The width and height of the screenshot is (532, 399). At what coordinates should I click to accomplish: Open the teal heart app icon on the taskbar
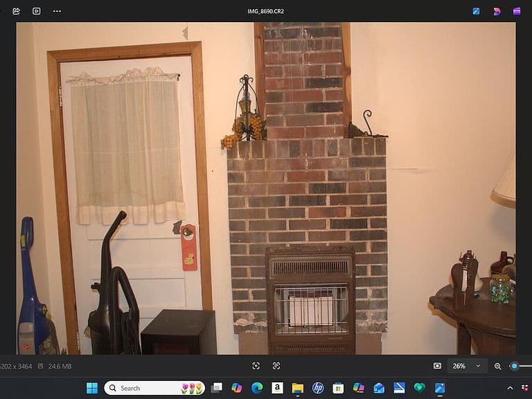419,388
